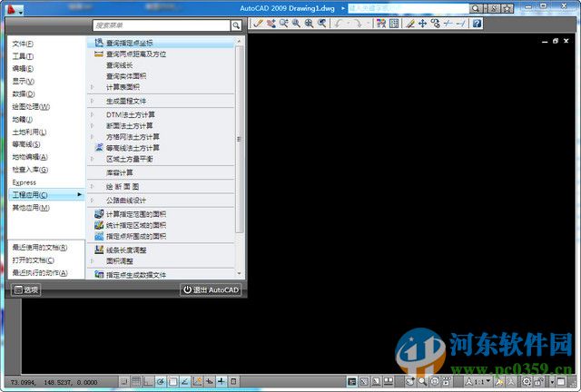Toggle object snap tracking in status bar
Screen dimensions: 581x392
click(x=185, y=381)
